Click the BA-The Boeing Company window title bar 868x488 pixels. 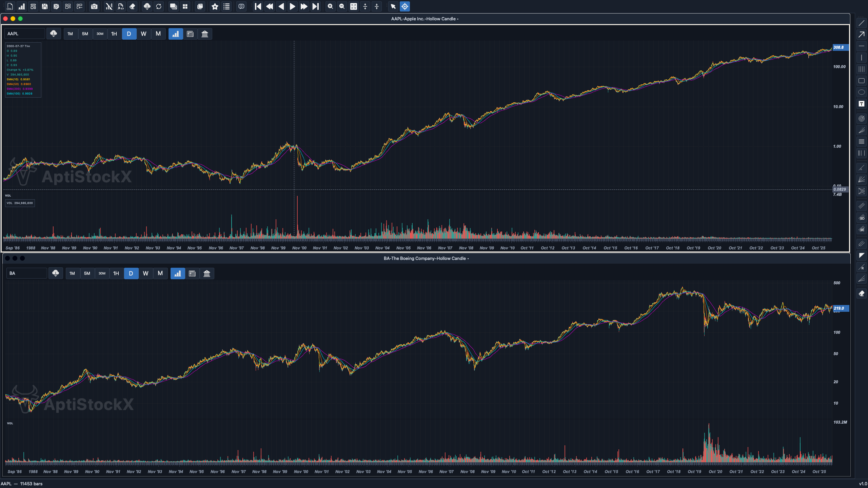click(x=426, y=259)
